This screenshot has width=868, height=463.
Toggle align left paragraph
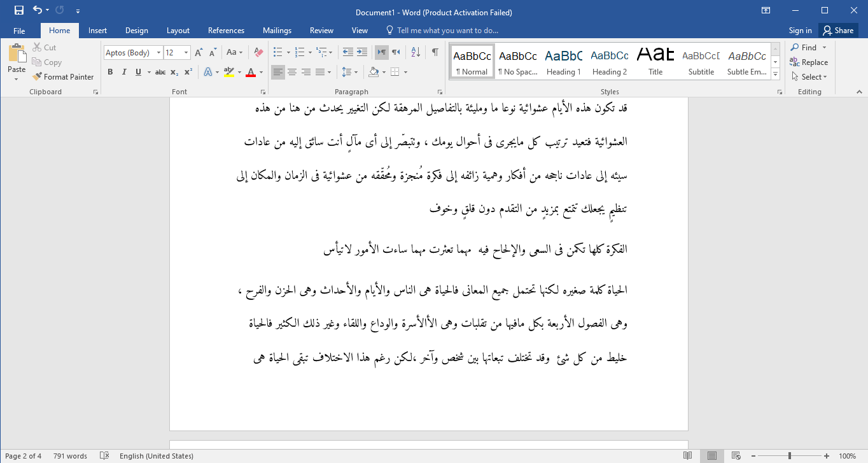pos(278,72)
